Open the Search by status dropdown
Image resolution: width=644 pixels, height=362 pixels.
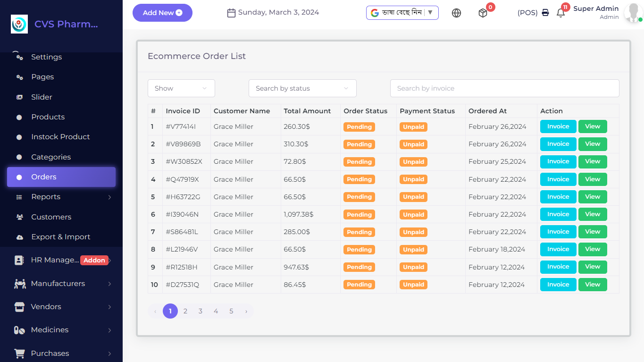(302, 88)
